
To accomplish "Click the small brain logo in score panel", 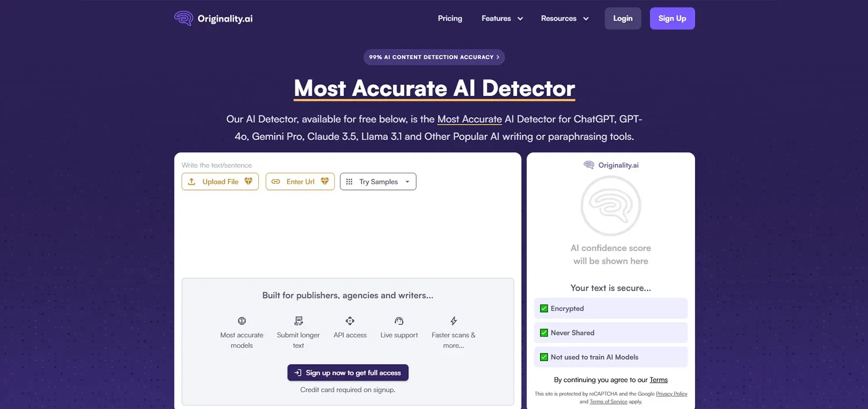I will (589, 165).
